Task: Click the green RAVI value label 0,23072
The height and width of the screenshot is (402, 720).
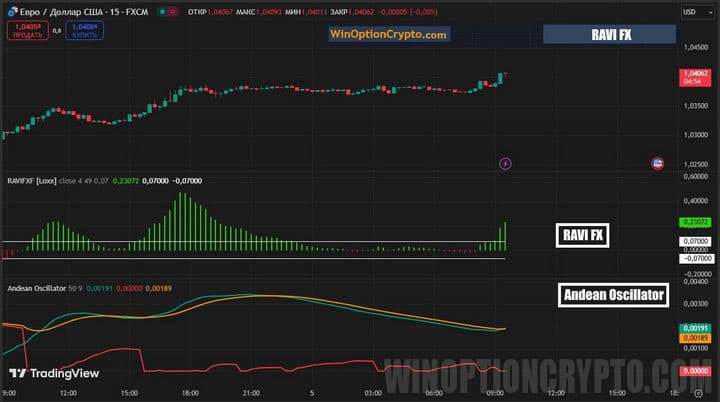Action: (x=693, y=222)
